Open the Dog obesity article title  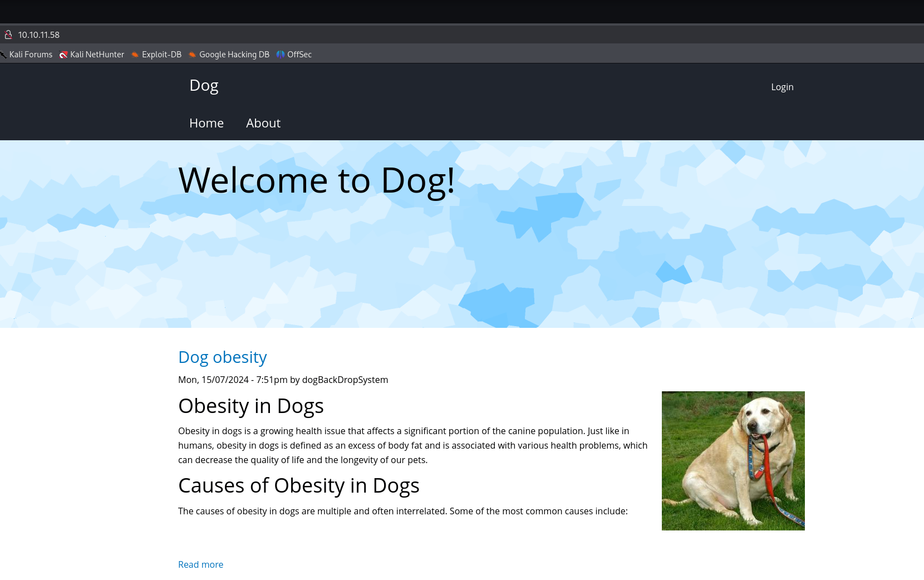tap(223, 357)
